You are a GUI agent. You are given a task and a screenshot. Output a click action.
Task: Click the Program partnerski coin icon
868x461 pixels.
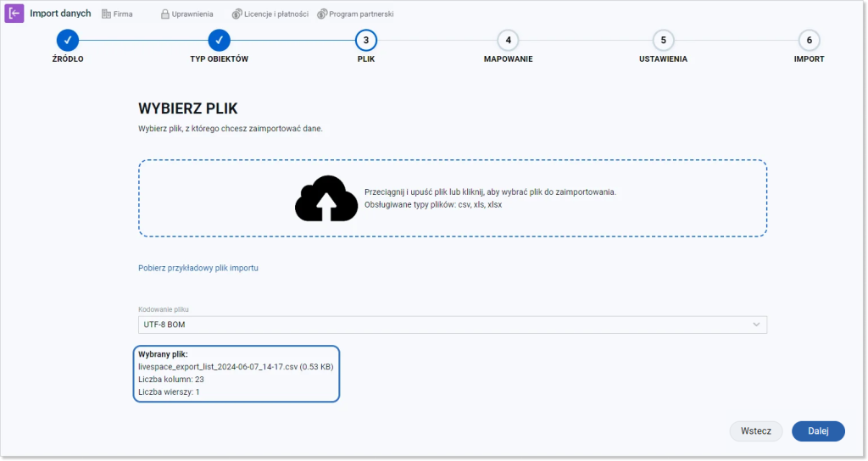coord(322,14)
